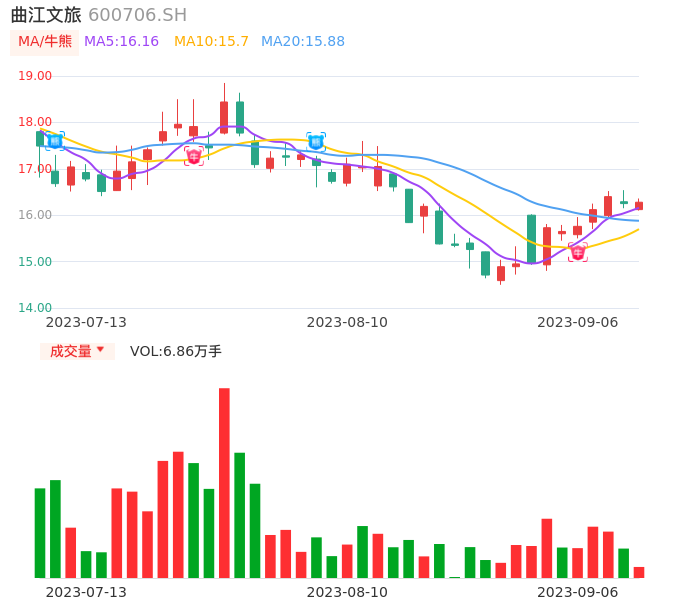This screenshot has width=686, height=606.
Task: Click the bear icon near 2023-08-10
Action: (x=316, y=142)
